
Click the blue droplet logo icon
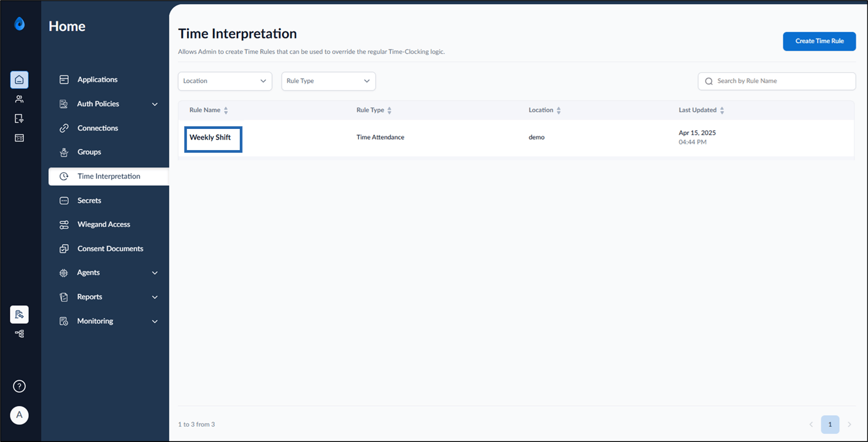pyautogui.click(x=19, y=24)
